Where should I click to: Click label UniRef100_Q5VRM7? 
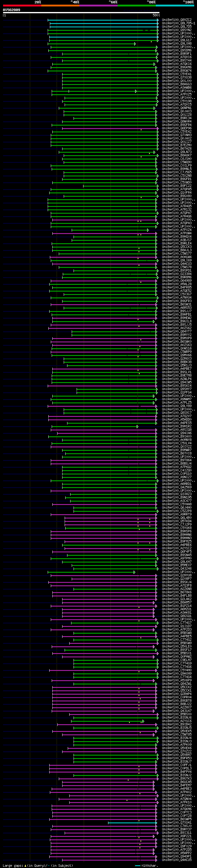[x=177, y=755]
